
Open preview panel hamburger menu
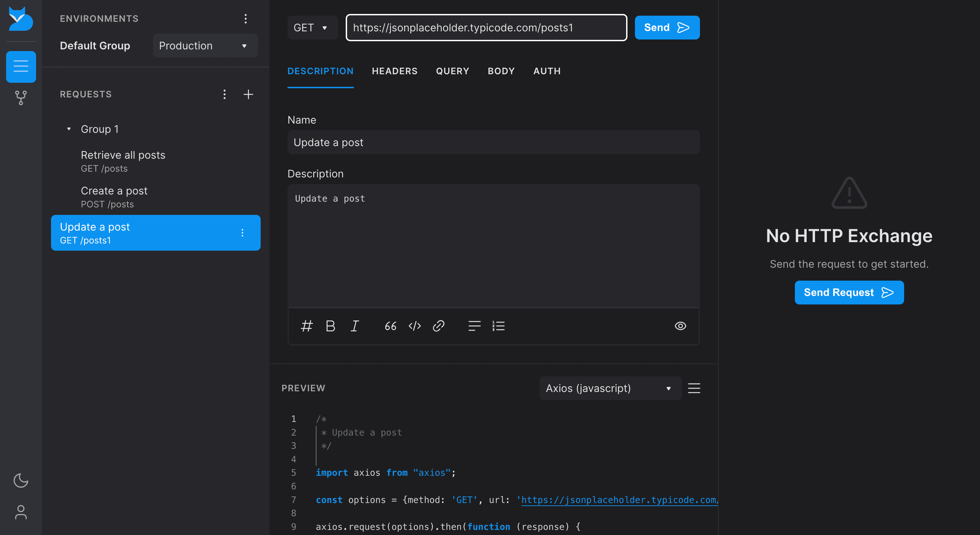tap(694, 388)
